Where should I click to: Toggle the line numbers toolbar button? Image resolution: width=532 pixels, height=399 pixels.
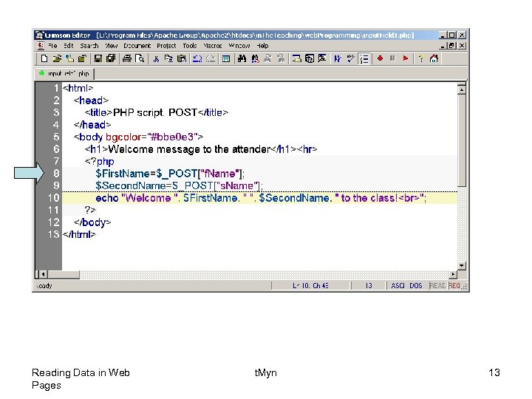pyautogui.click(x=364, y=58)
